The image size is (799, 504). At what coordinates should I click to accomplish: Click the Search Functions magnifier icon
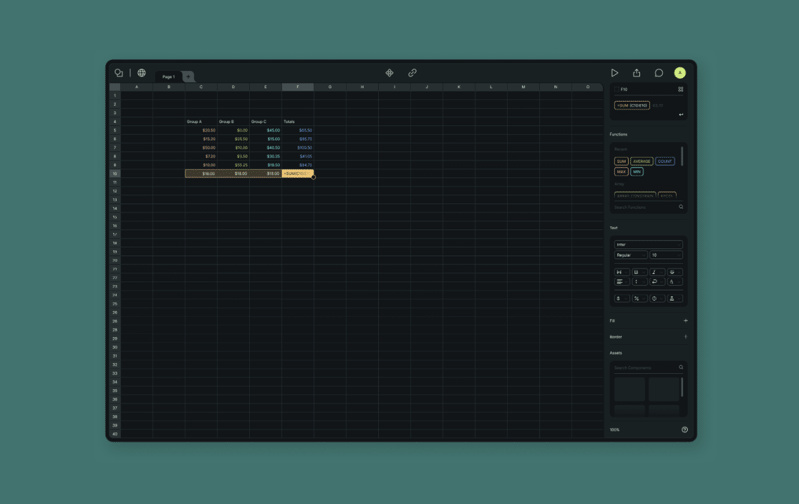pyautogui.click(x=681, y=207)
